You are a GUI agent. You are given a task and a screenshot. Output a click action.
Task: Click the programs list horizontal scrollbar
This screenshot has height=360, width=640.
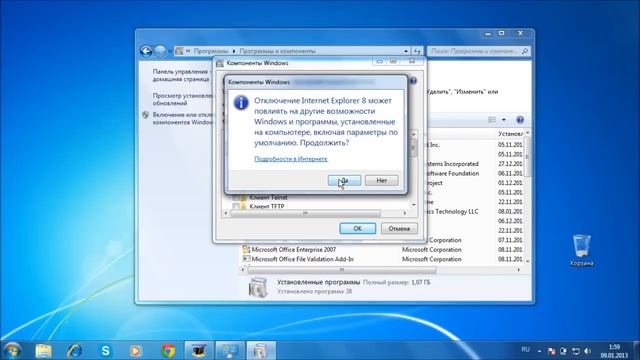coord(342,270)
